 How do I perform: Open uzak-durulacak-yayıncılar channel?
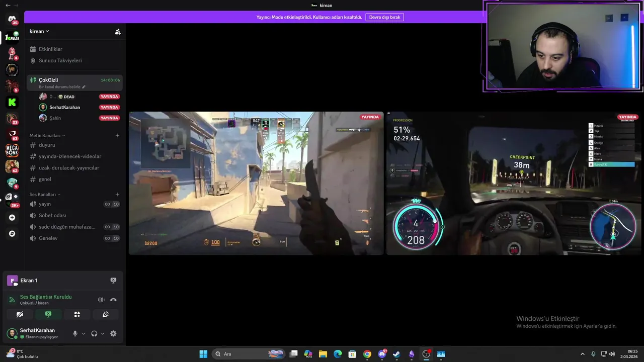(x=74, y=168)
